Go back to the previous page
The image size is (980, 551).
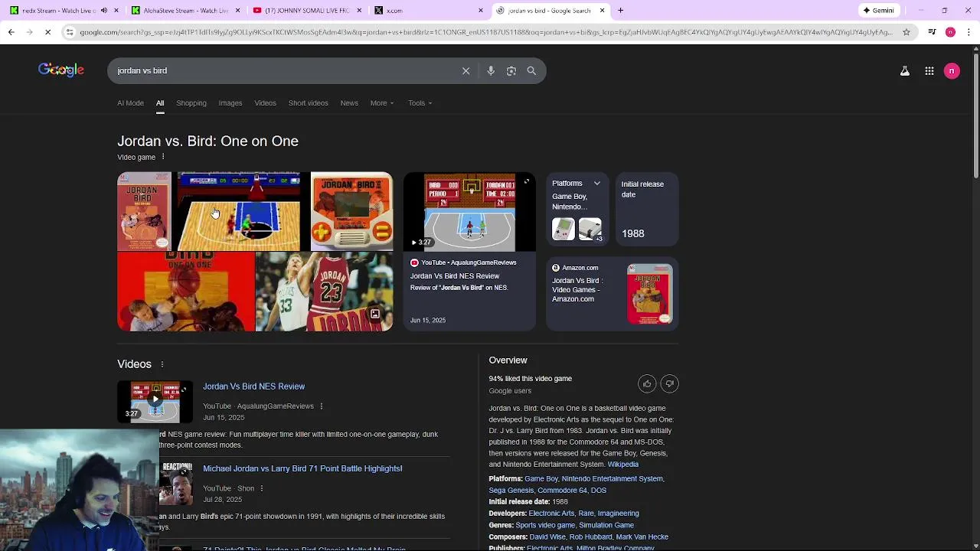click(11, 32)
